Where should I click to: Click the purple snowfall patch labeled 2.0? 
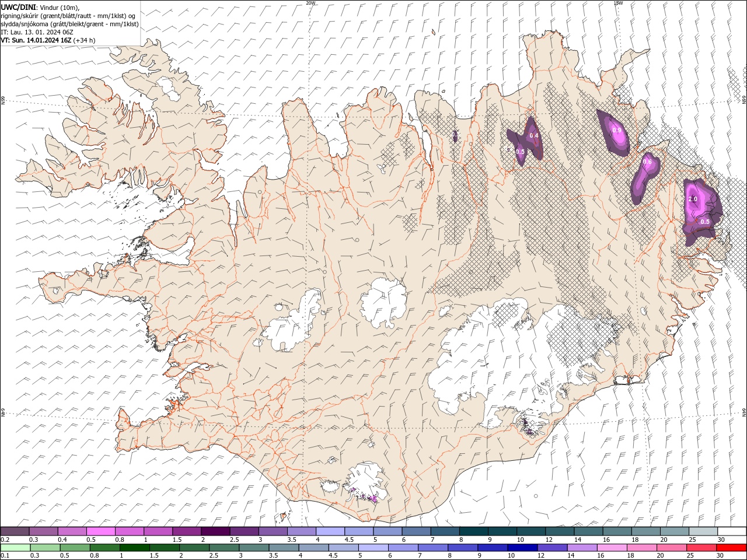[x=703, y=212]
